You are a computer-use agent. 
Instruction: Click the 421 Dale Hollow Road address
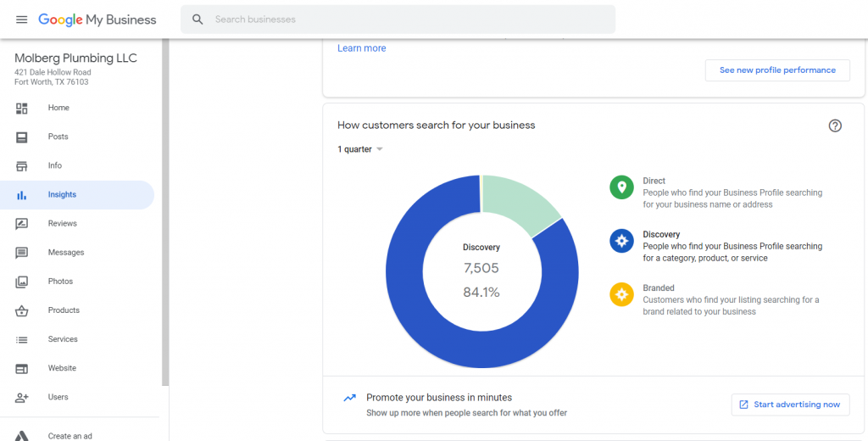(x=53, y=73)
